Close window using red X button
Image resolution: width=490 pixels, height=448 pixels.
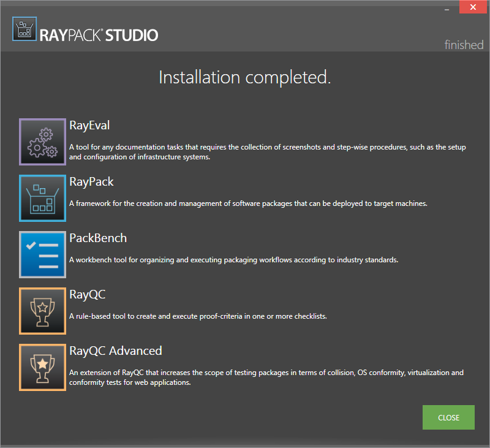point(473,8)
